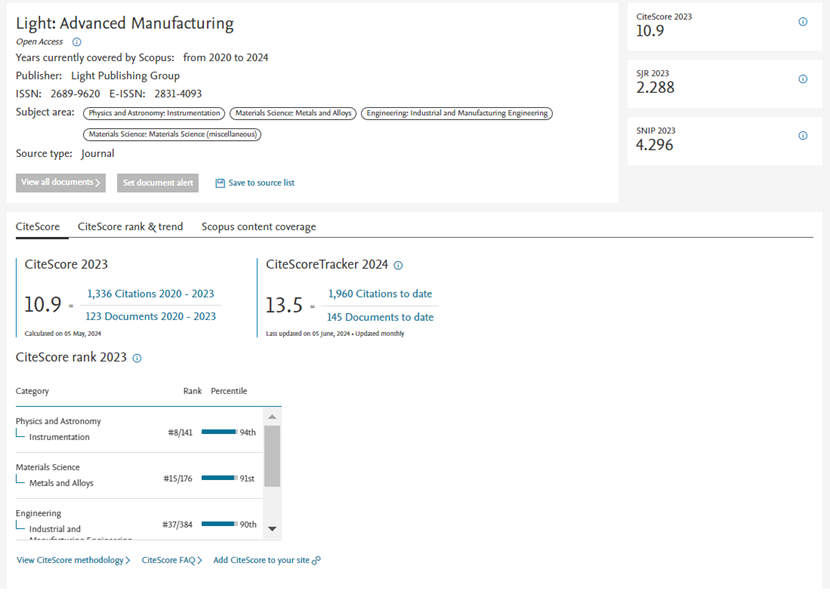Screen dimensions: 830x603
Task: Click CiteScore rank 2023 info icon
Action: tap(137, 358)
